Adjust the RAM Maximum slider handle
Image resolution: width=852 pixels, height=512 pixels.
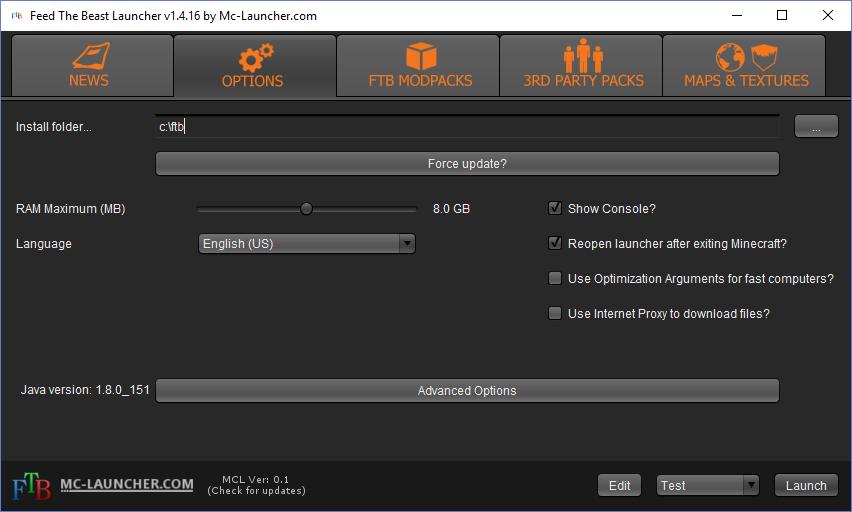tap(306, 209)
